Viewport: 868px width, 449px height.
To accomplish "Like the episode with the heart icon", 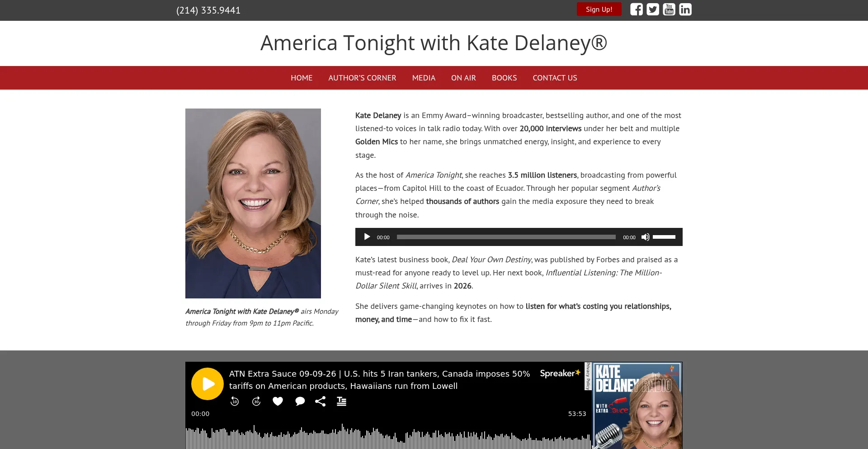I will pos(278,401).
